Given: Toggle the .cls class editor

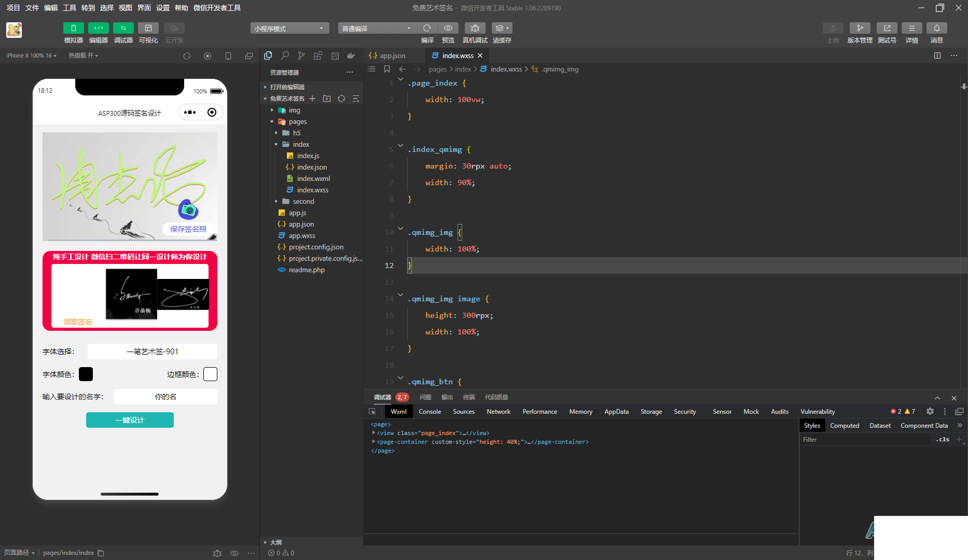Looking at the screenshot, I should click(943, 439).
